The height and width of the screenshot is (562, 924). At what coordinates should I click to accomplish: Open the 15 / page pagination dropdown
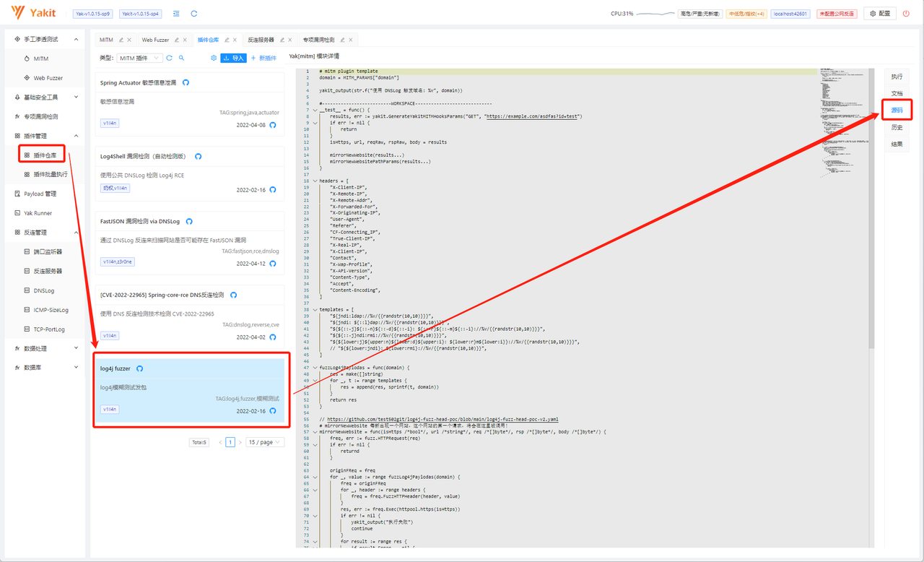(x=264, y=442)
